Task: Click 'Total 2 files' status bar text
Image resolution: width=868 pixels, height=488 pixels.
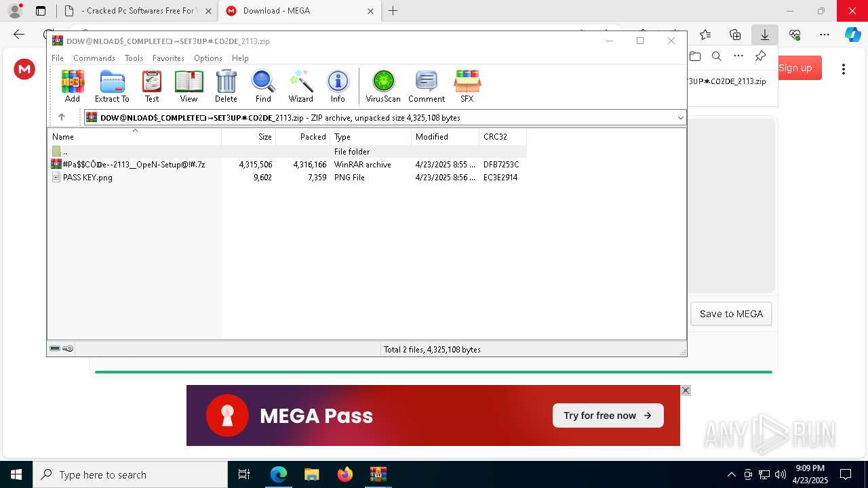Action: click(432, 350)
